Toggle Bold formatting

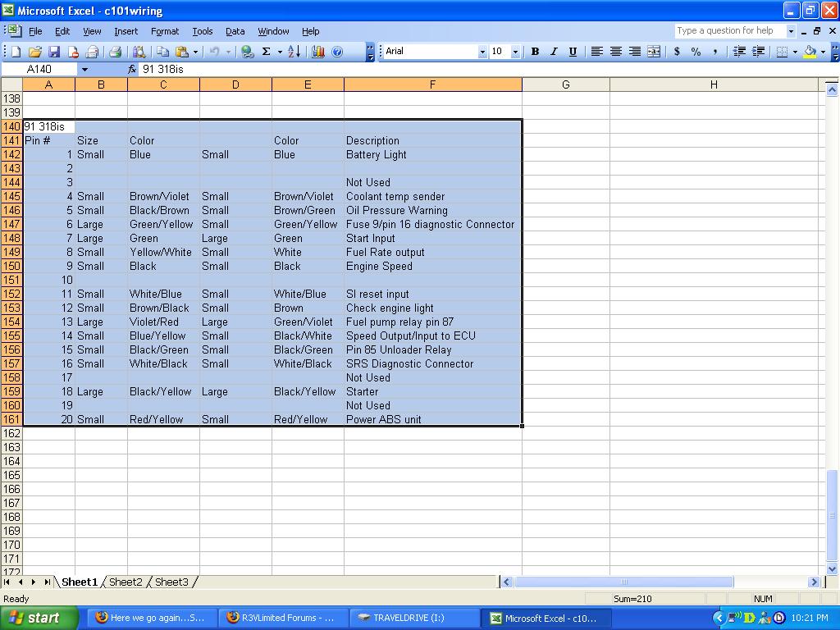(x=535, y=51)
